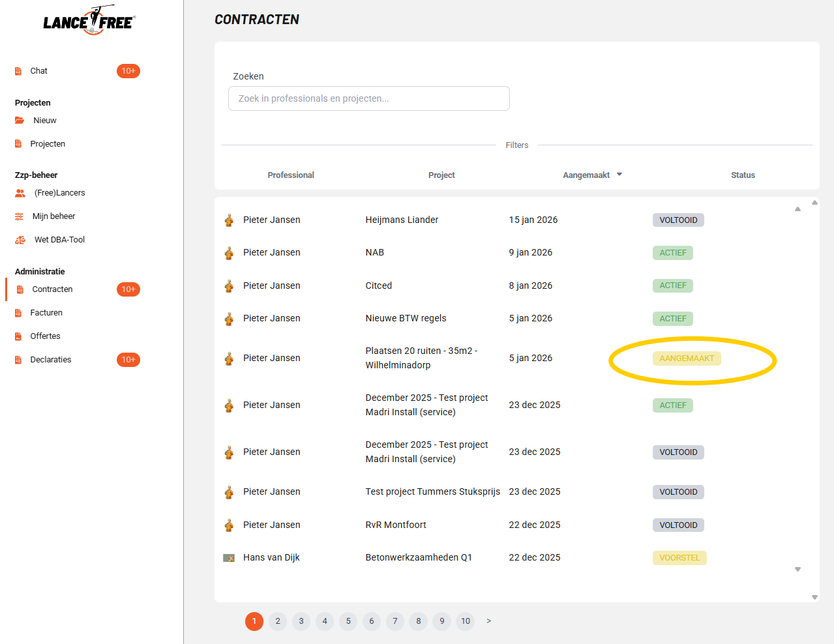Expand the Filters section
Screen dimensions: 834x644
516,145
